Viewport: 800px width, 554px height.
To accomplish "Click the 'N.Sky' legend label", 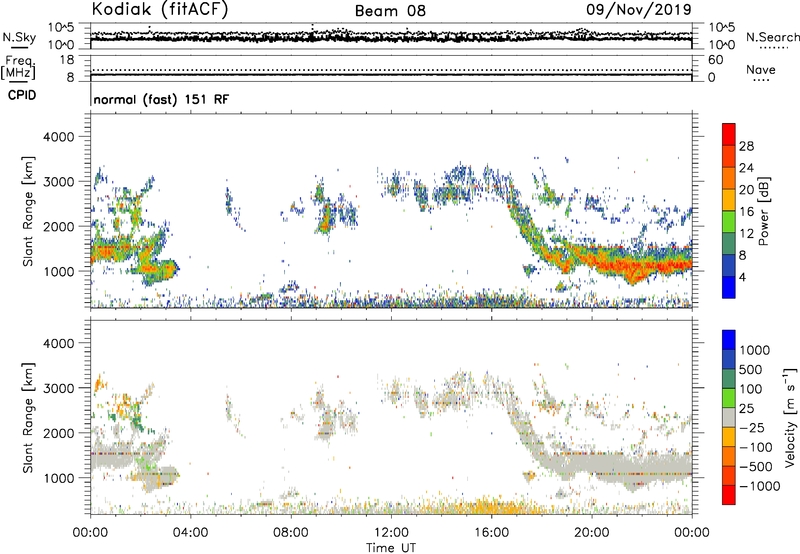I will coord(19,37).
